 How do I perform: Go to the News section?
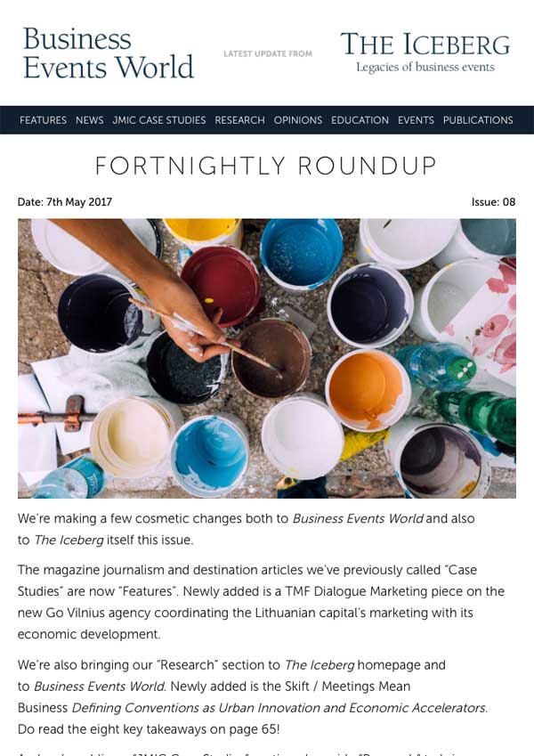click(89, 120)
